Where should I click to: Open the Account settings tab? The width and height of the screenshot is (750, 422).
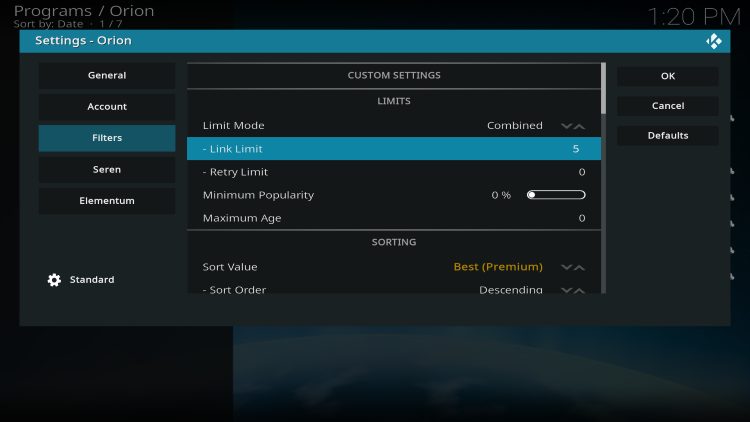pyautogui.click(x=107, y=107)
